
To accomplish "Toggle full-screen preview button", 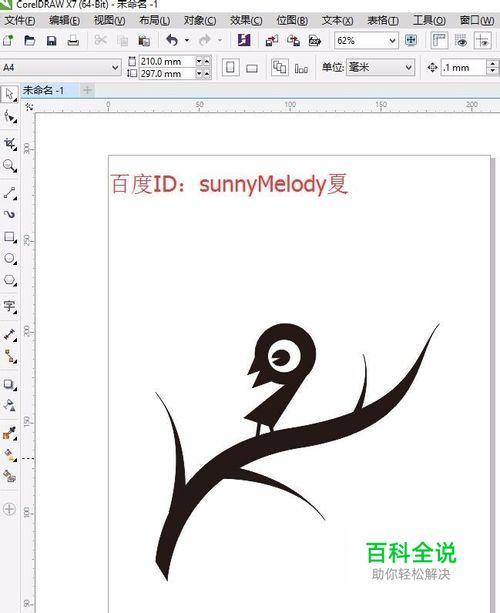I will tap(411, 40).
